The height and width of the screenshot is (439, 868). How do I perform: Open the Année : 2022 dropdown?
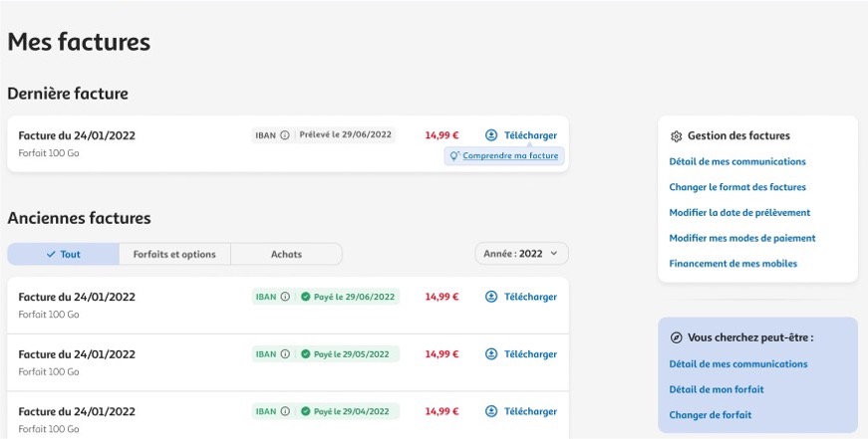tap(521, 254)
